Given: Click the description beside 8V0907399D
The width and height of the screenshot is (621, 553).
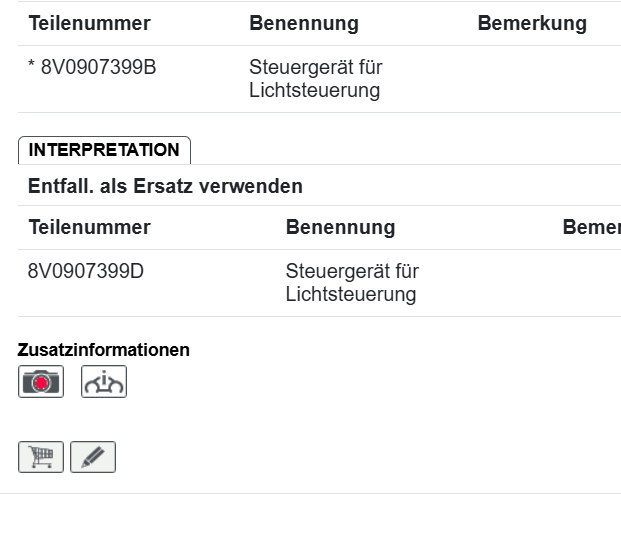Looking at the screenshot, I should pyautogui.click(x=351, y=283).
